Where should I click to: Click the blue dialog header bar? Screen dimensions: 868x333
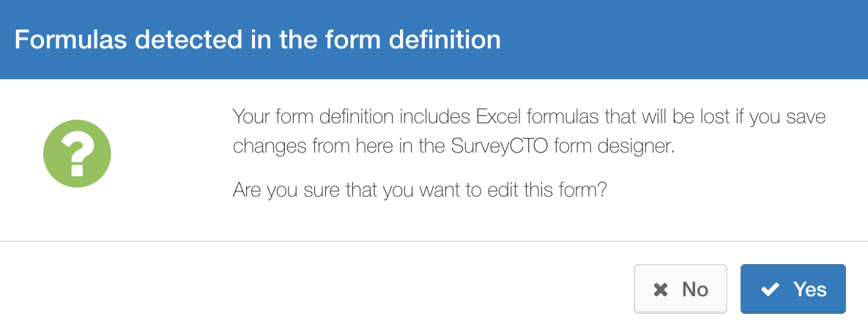point(434,40)
